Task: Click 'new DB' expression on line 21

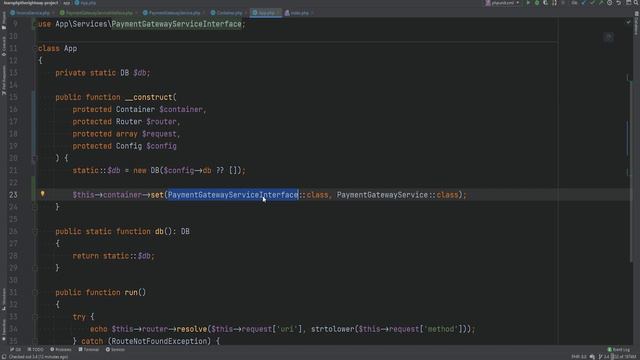Action: pyautogui.click(x=146, y=170)
